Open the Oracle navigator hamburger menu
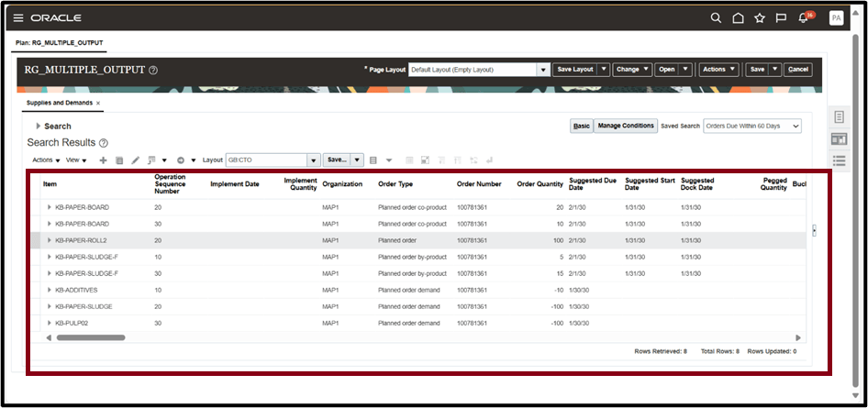 (18, 18)
